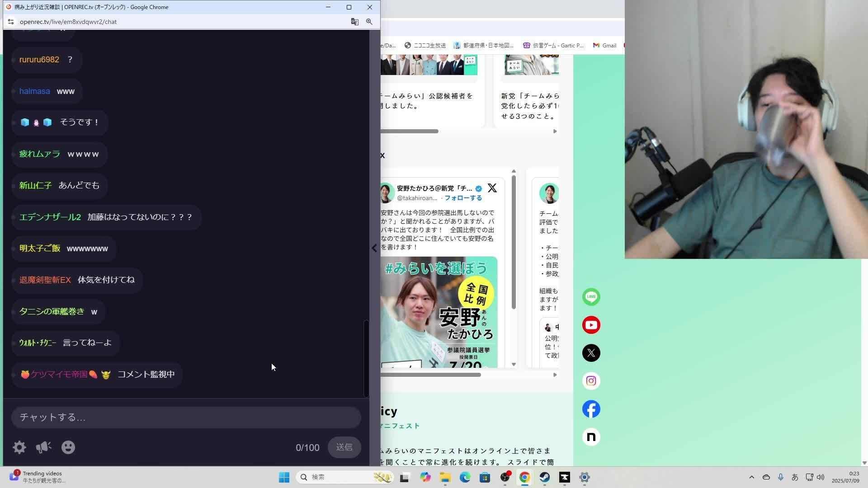Open site information icon next to URL
This screenshot has width=868, height=488.
pos(11,22)
